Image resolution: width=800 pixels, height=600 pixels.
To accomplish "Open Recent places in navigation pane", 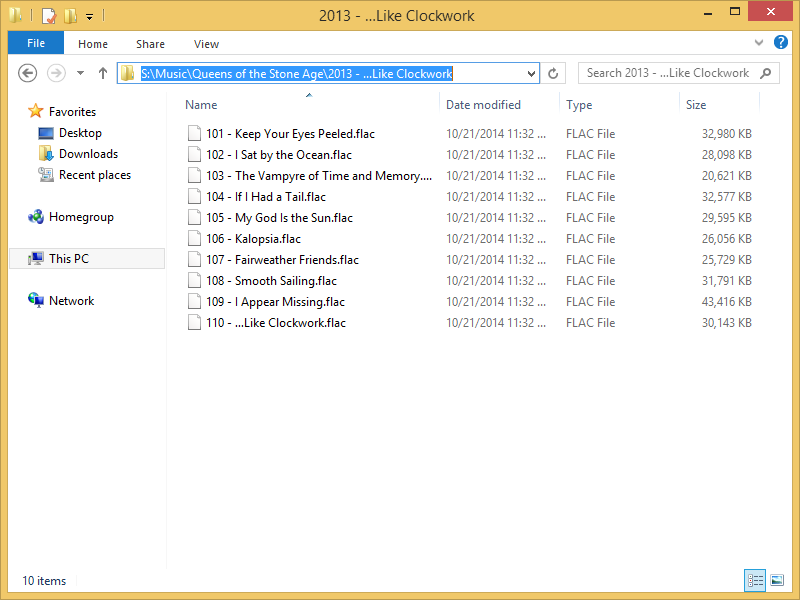I will click(95, 175).
